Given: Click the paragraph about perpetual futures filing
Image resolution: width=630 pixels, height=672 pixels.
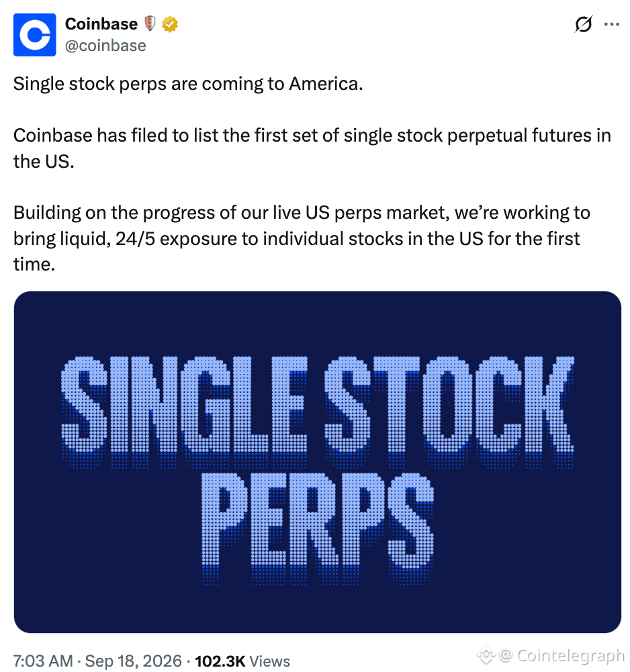Looking at the screenshot, I should pos(312,148).
